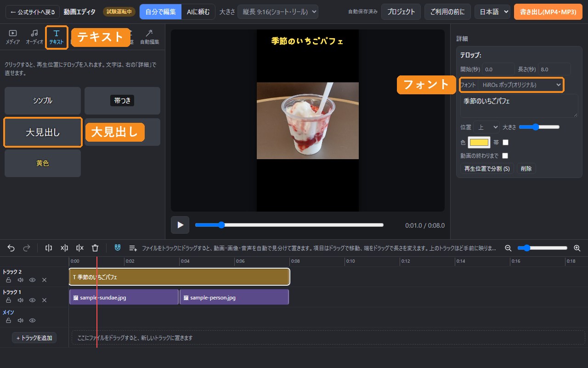Mute トラック 1 using its speaker icon
The width and height of the screenshot is (588, 368).
(20, 300)
